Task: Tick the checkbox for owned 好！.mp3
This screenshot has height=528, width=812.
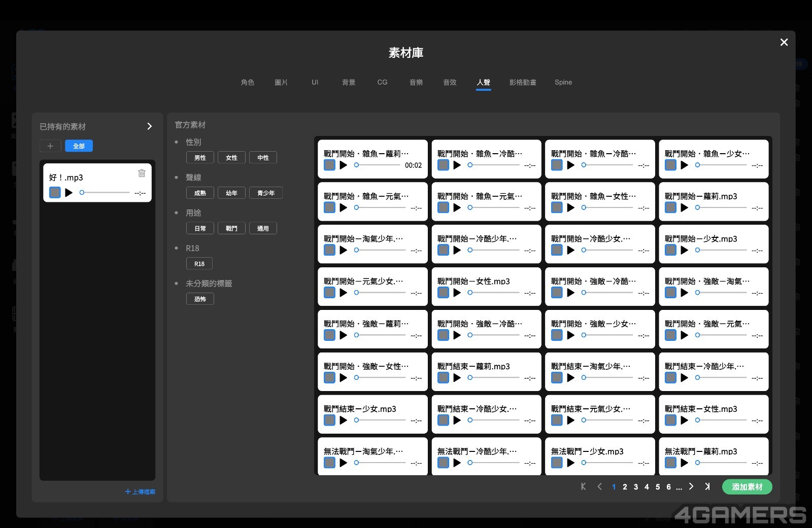Action: (55, 193)
